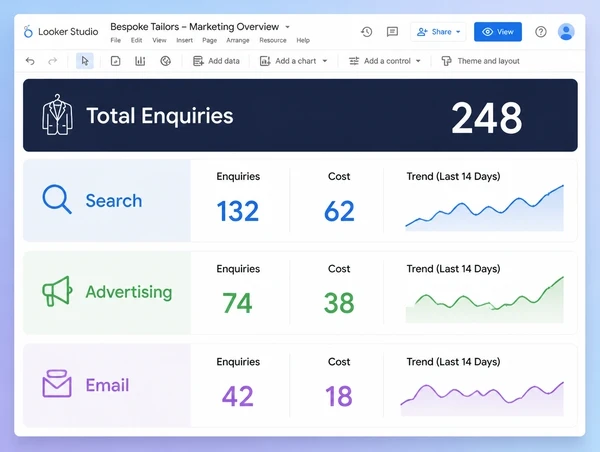The image size is (600, 452).
Task: Select the Email trend sparkline chart
Action: [x=482, y=398]
